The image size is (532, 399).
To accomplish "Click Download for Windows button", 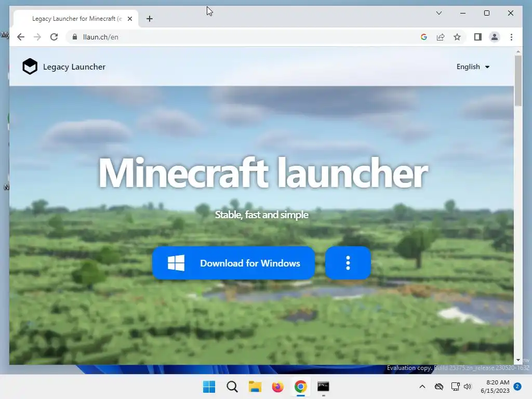I will point(233,263).
